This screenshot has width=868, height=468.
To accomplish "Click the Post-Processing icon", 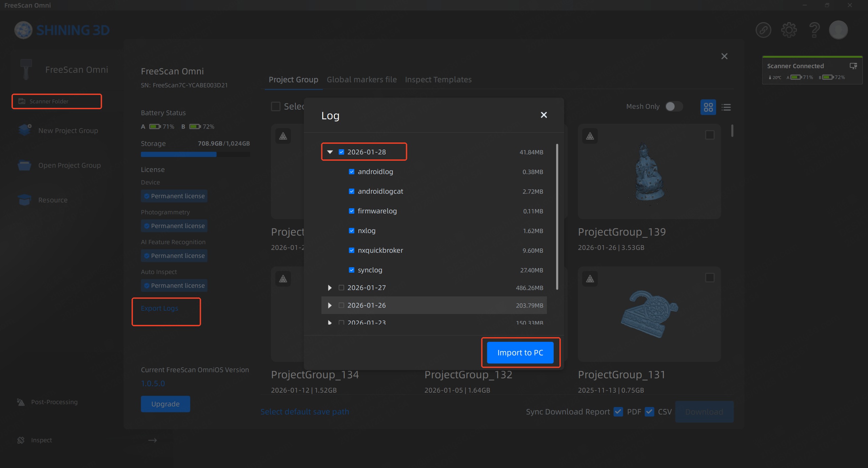I will [21, 402].
